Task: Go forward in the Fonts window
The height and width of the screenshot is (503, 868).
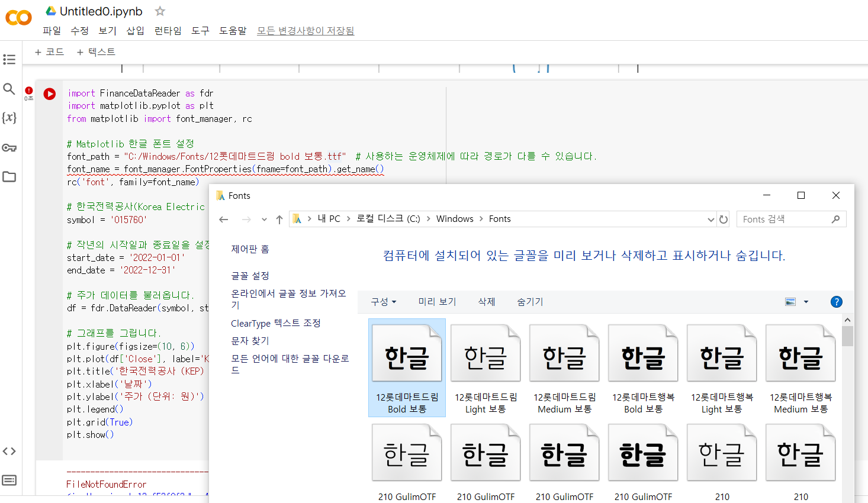Action: click(246, 220)
